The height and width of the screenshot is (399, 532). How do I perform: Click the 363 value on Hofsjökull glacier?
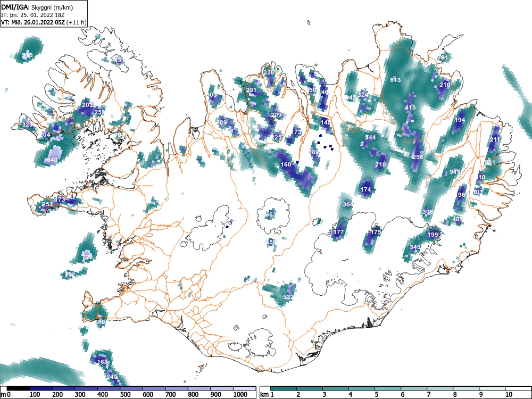click(271, 214)
